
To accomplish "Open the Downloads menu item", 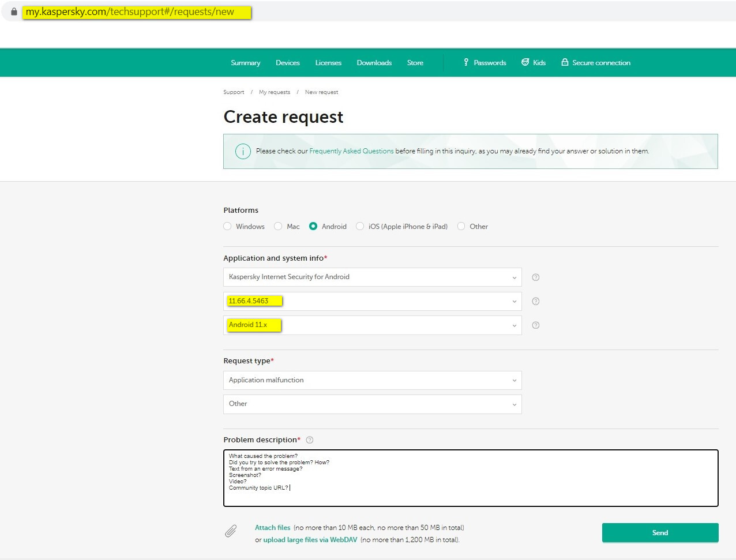I will point(374,63).
